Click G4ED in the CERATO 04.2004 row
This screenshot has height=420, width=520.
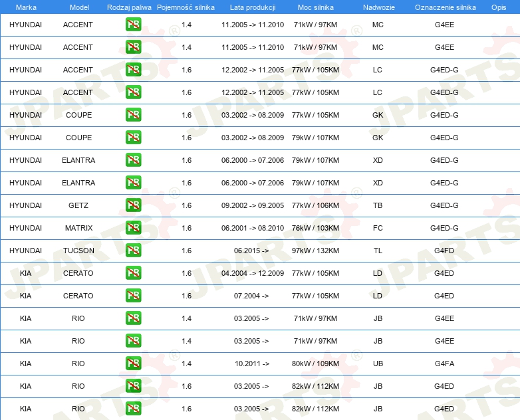[x=444, y=273]
